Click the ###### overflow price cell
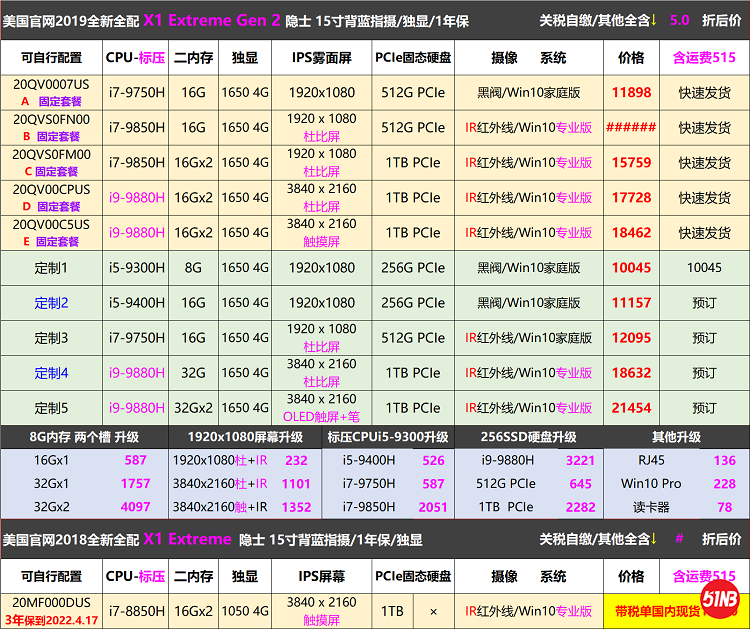The height and width of the screenshot is (629, 750). 631,128
